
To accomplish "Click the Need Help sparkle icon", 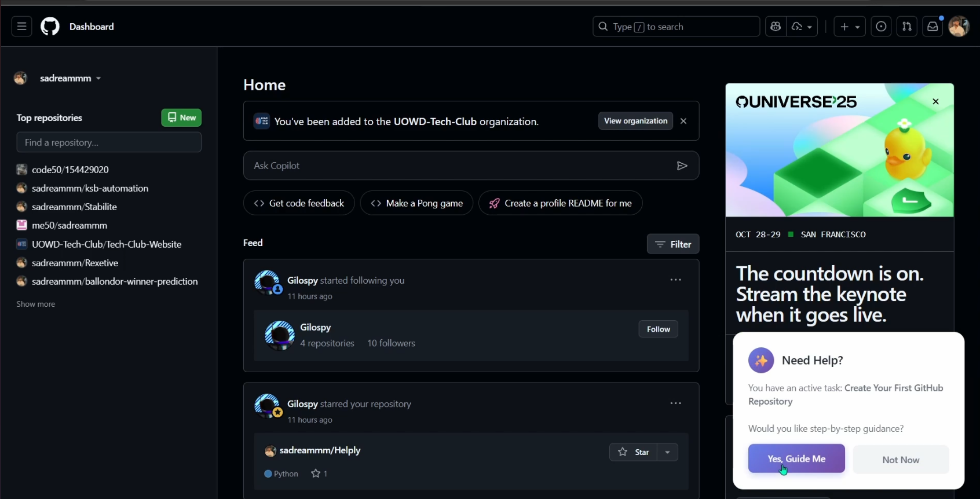I will point(761,361).
